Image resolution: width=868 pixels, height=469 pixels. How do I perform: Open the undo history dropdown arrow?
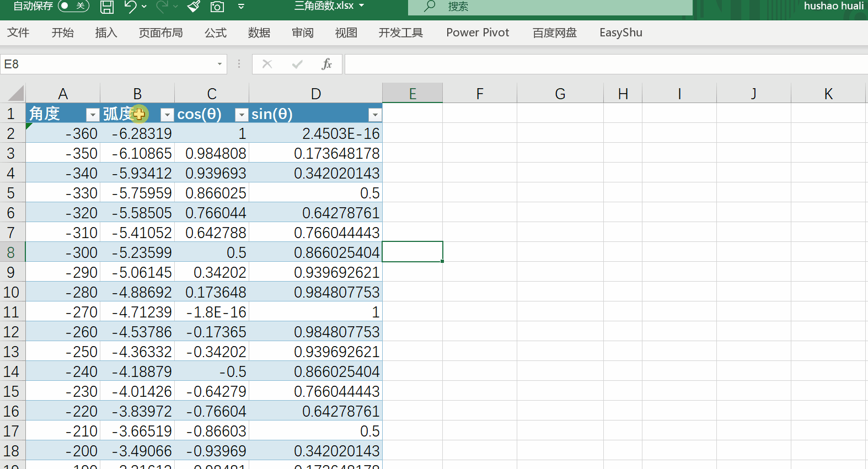[144, 7]
